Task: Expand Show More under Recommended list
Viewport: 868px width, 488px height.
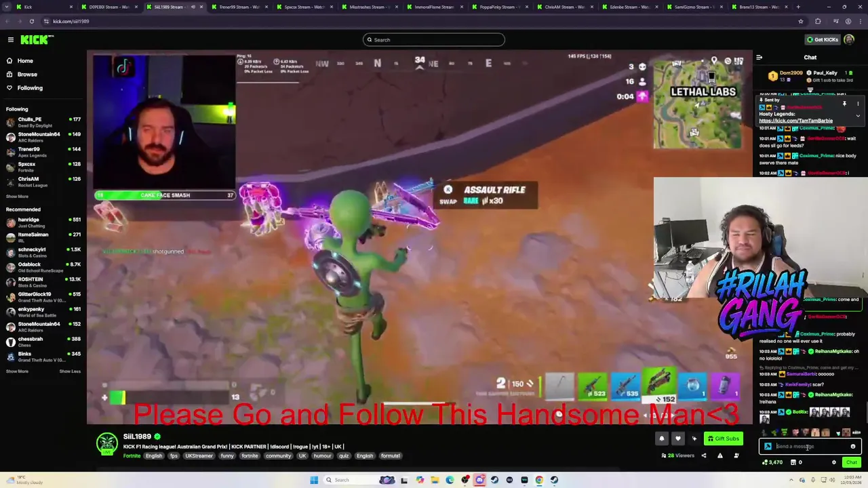Action: pyautogui.click(x=17, y=371)
